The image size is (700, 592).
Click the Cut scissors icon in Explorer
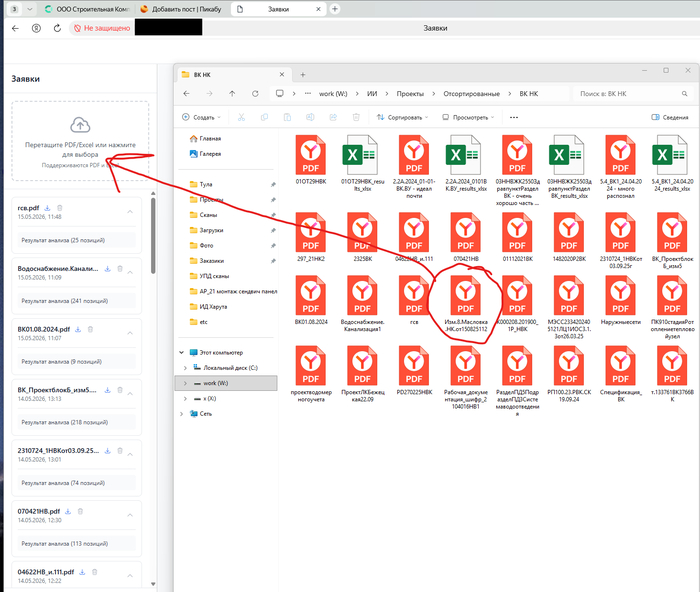point(242,117)
